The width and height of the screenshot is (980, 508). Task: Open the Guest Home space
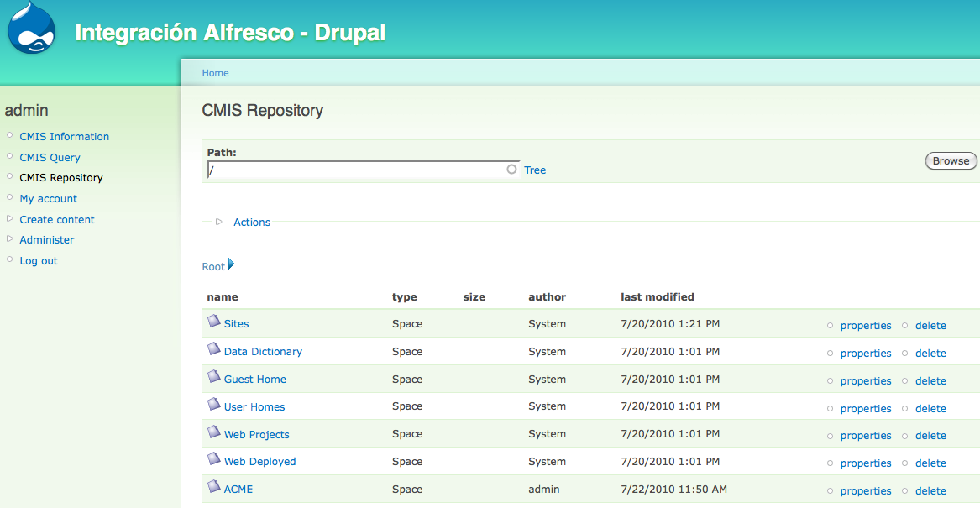click(x=255, y=380)
